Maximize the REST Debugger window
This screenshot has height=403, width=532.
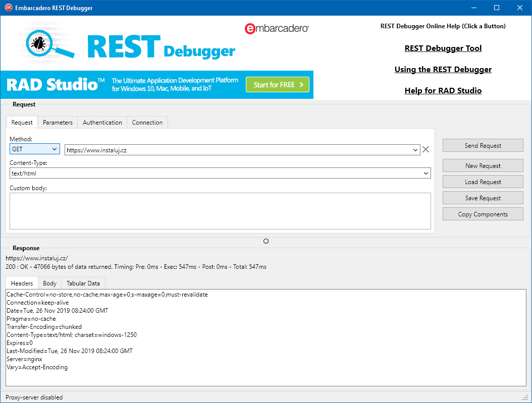point(496,8)
